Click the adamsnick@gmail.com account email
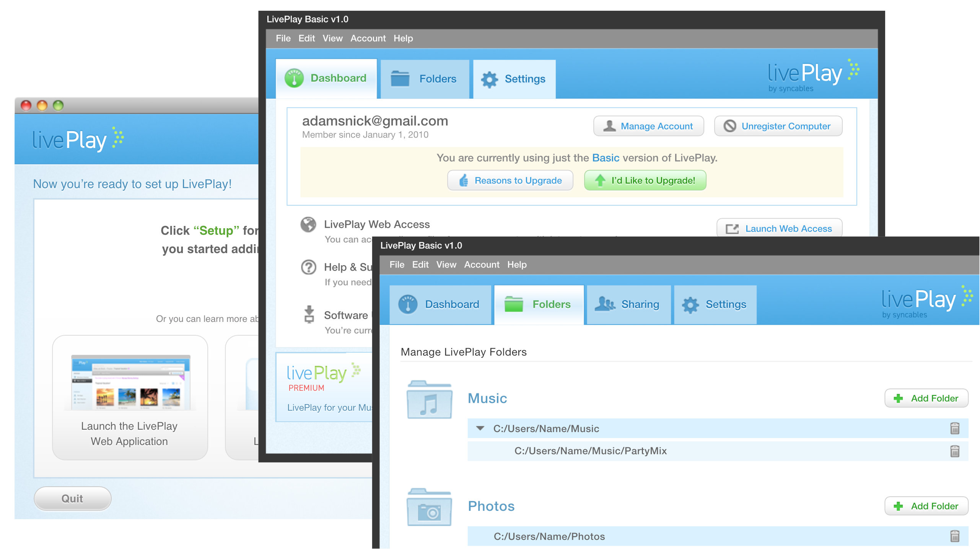 (x=375, y=121)
